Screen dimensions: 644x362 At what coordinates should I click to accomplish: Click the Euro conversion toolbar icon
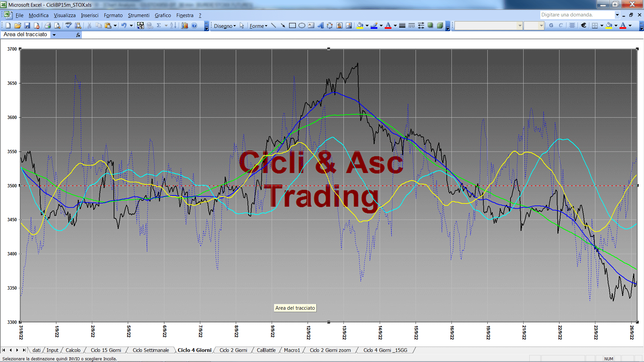tap(141, 26)
